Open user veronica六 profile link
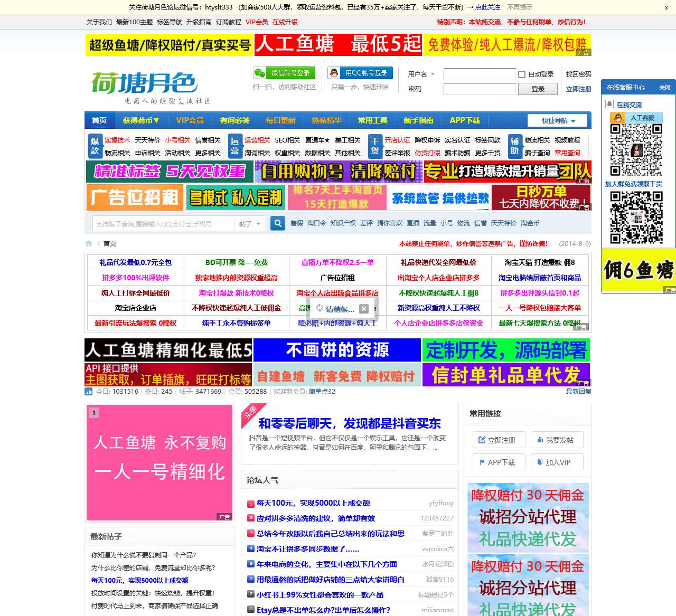Screen dimensions: 676x616 tap(437, 549)
